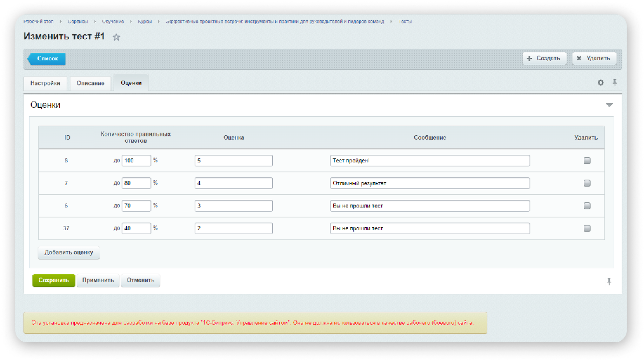Open the course name breadcrumb link
Screen dimensions: 644x361
(275, 22)
